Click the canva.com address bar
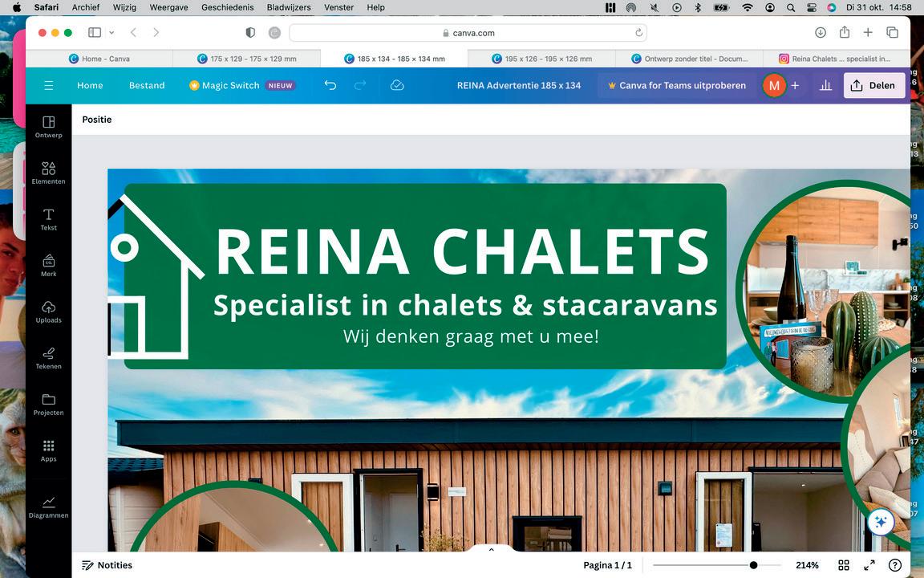The width and height of the screenshot is (924, 578). pyautogui.click(x=468, y=33)
